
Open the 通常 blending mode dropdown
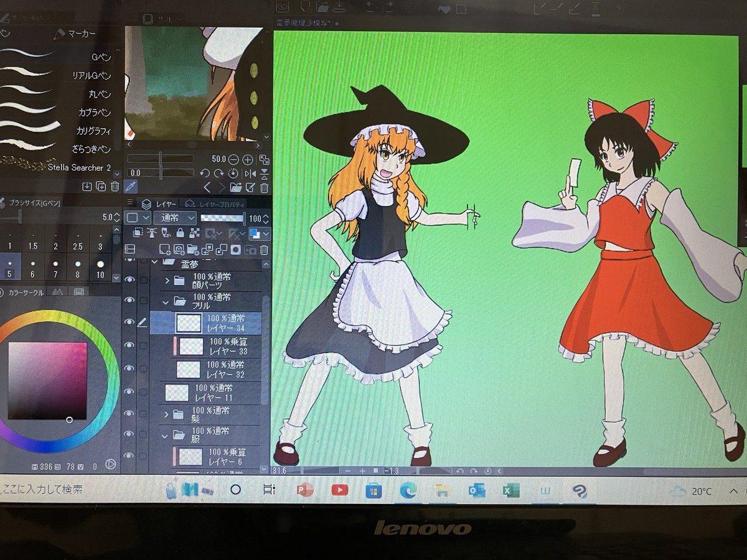coord(175,218)
